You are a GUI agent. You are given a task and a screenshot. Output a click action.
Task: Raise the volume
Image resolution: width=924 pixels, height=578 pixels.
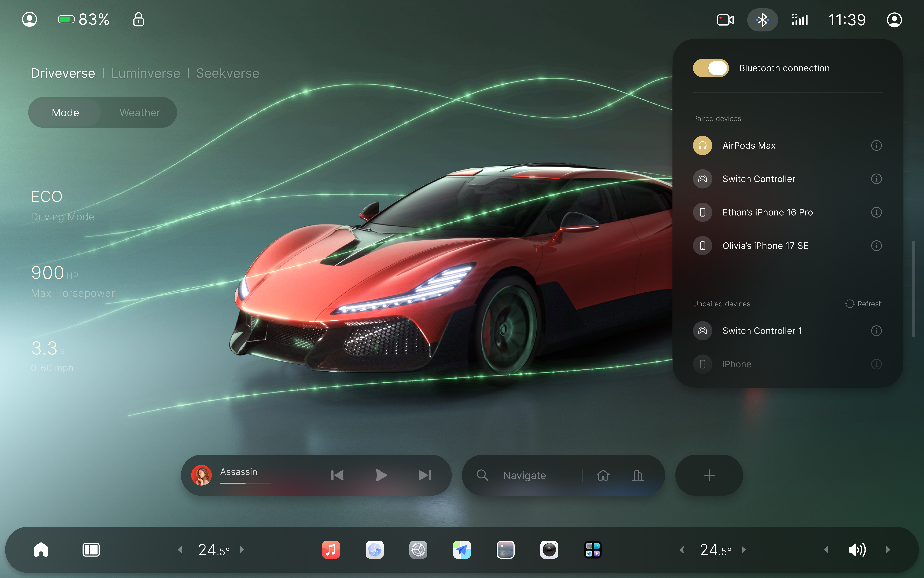click(x=888, y=550)
